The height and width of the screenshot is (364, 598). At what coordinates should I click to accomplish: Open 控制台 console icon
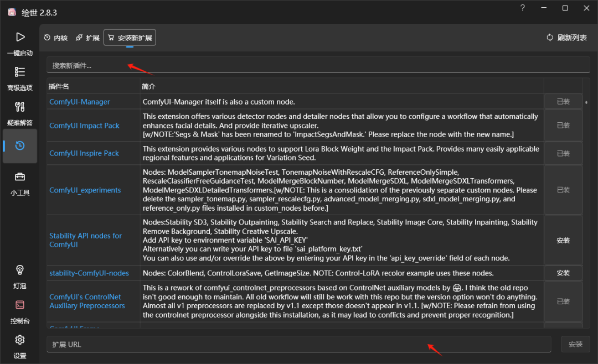[x=20, y=305]
